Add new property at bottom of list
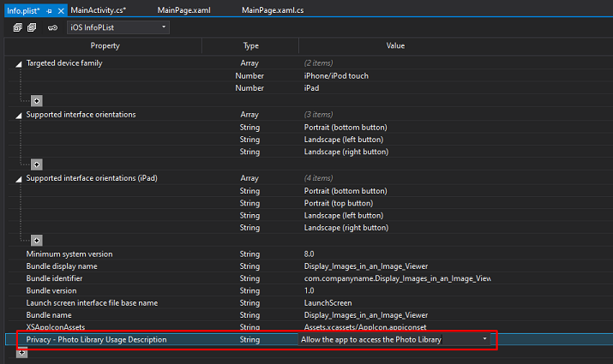Screen dimensions: 613x364 click(21, 353)
